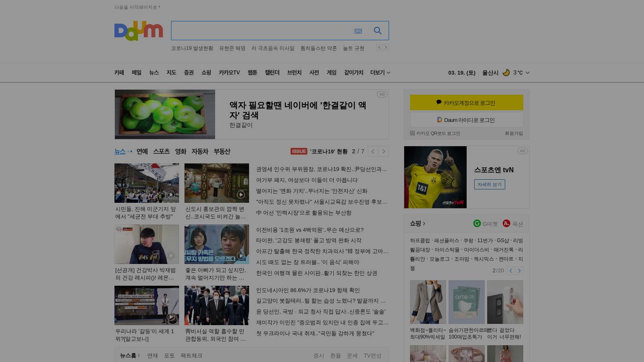
Task: Open headline 인도네시아인 86.6%가 코로나19 항체 확인
Action: click(x=308, y=290)
